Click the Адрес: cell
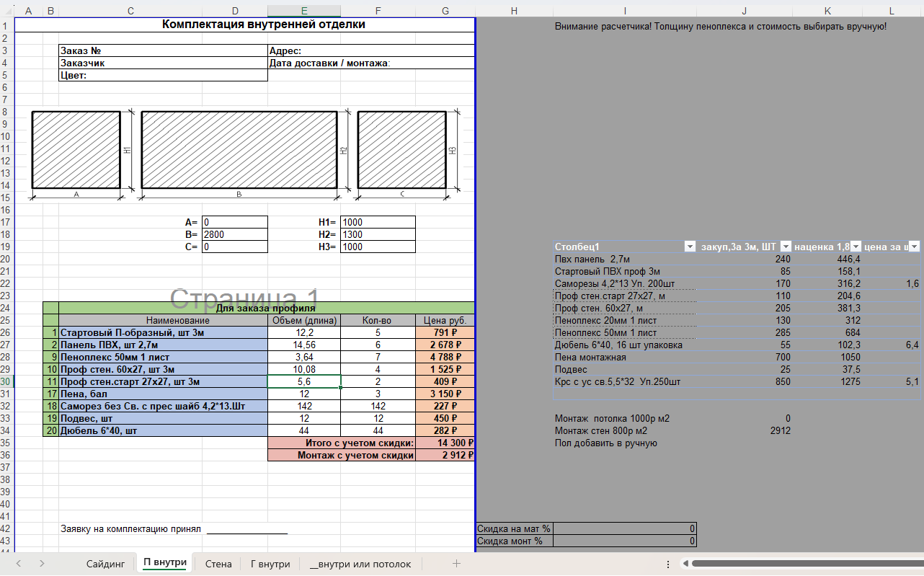Image resolution: width=924 pixels, height=576 pixels. click(x=371, y=50)
